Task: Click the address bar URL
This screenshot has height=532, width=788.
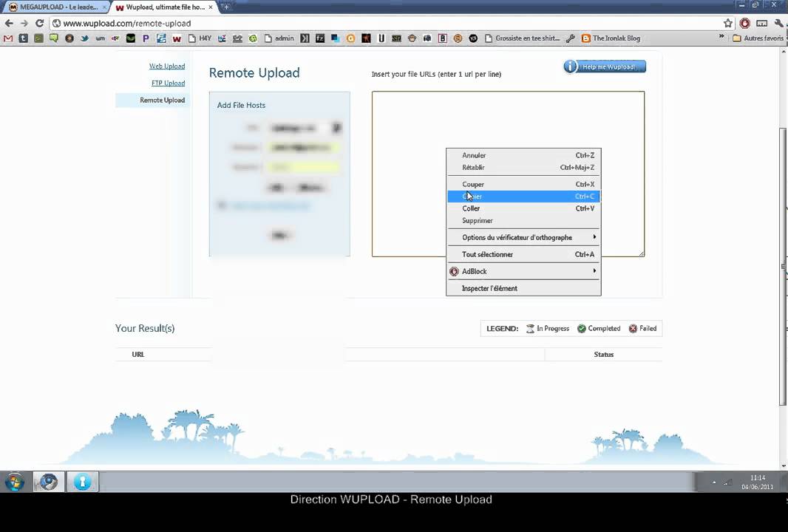Action: click(x=127, y=23)
